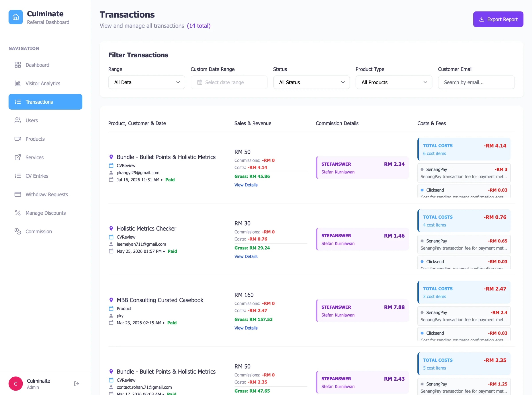Screen dimensions: 532x395
Task: Click the Culminate home logo icon
Action: coord(16,17)
